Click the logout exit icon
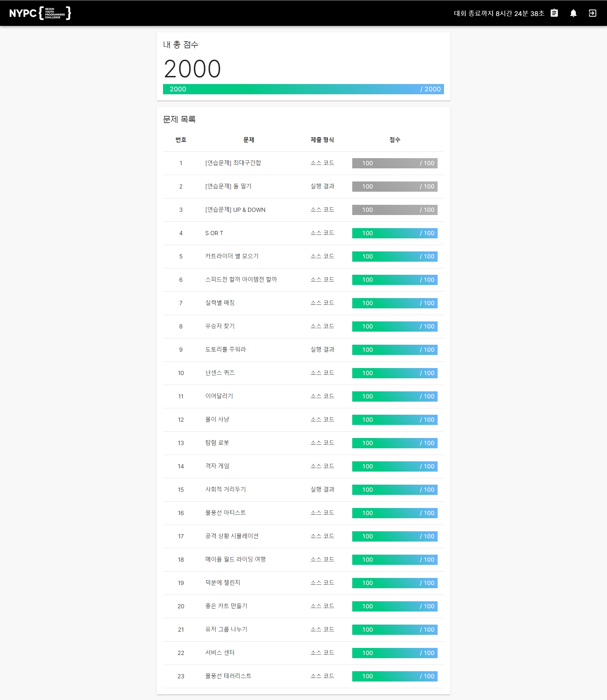 pyautogui.click(x=592, y=13)
